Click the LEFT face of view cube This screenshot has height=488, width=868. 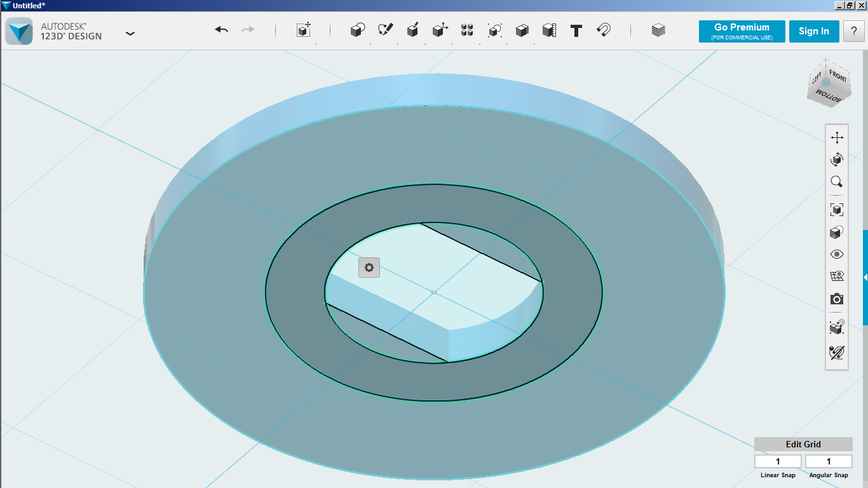[817, 78]
